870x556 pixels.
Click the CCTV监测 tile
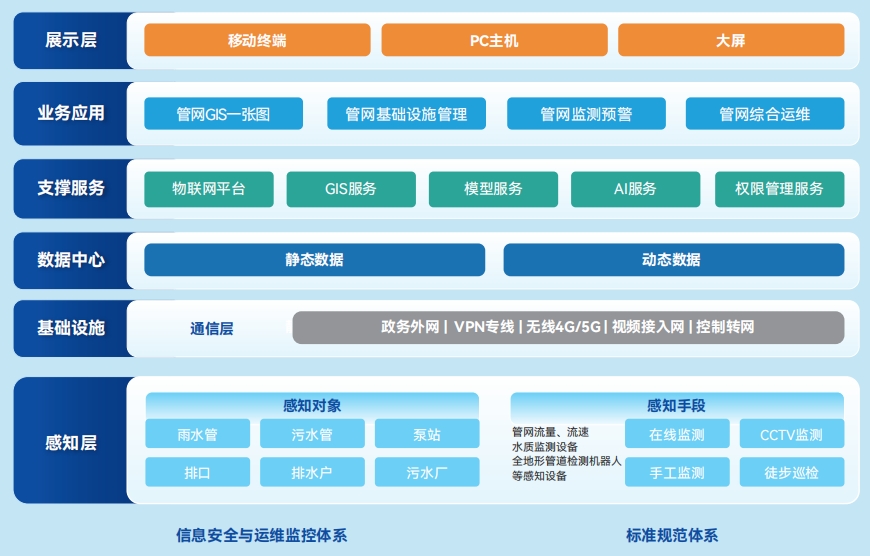pyautogui.click(x=792, y=434)
